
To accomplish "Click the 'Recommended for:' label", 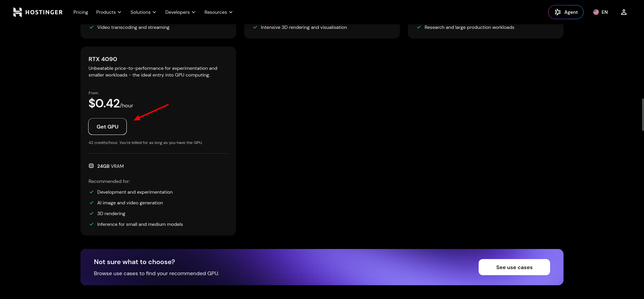I will point(109,181).
